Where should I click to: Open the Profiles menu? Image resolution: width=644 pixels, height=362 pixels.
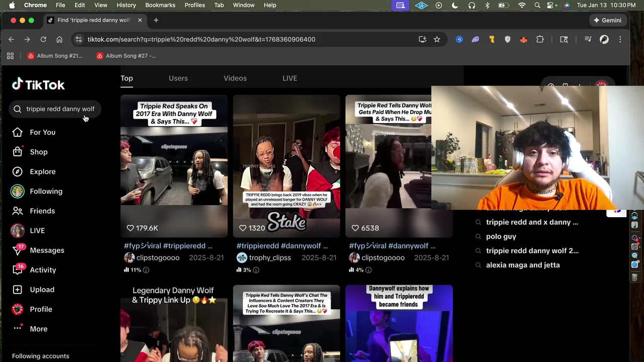click(x=194, y=5)
